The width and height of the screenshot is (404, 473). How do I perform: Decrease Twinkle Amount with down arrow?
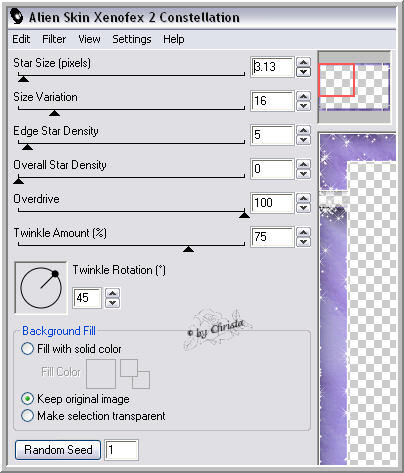(303, 242)
